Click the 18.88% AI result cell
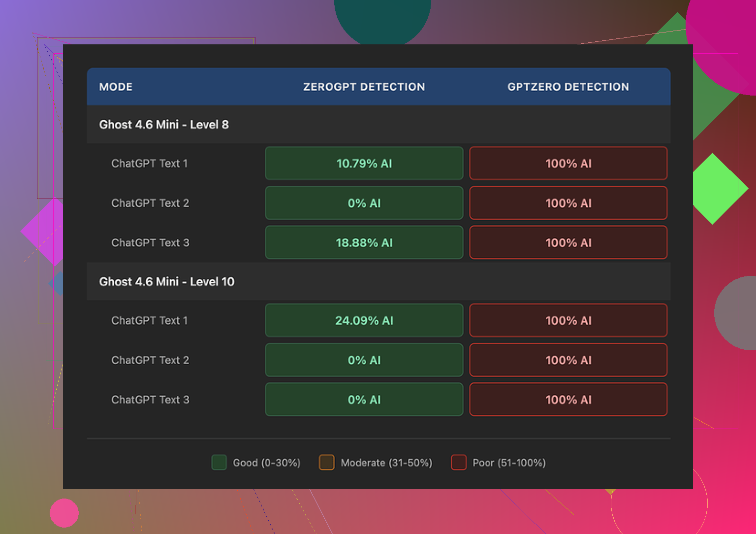Image resolution: width=756 pixels, height=534 pixels. 364,243
